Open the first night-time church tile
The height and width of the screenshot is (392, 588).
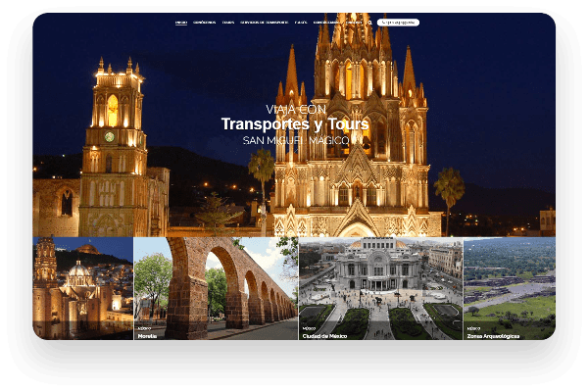82,287
